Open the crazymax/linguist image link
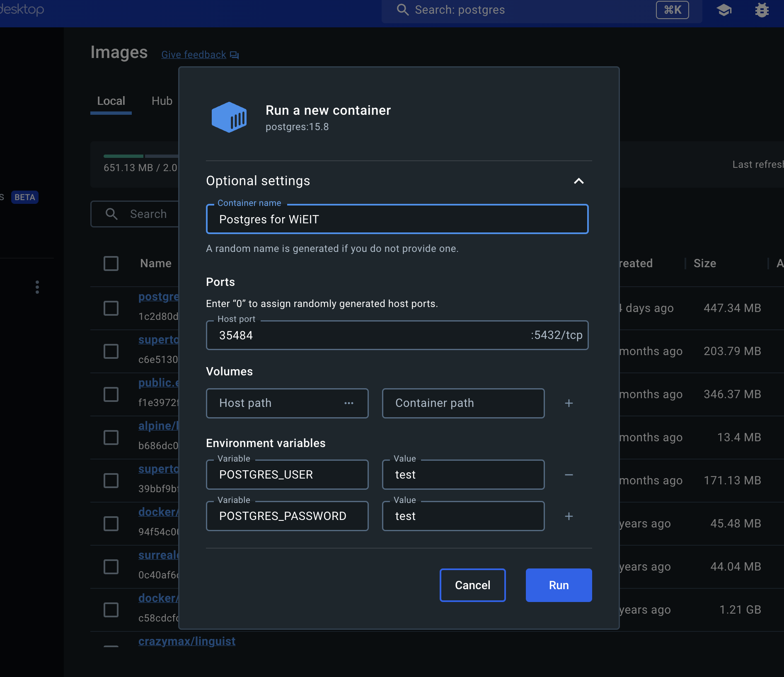Viewport: 784px width, 677px height. click(187, 641)
